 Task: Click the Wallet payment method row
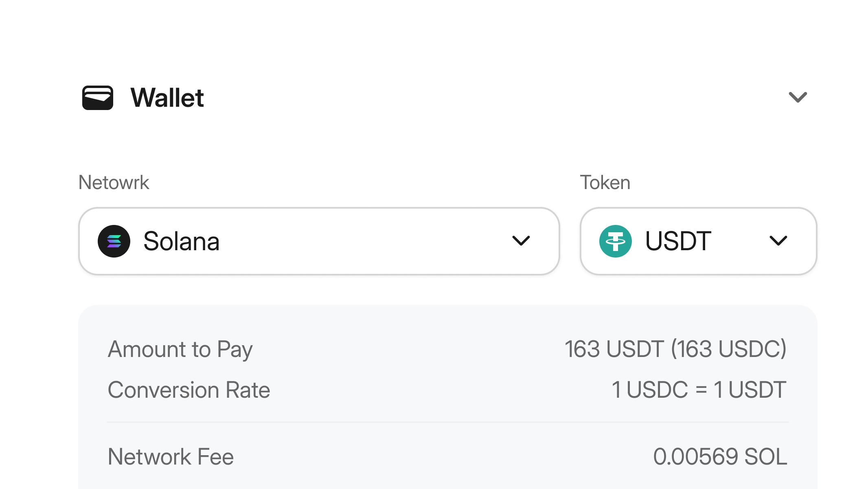coord(445,98)
